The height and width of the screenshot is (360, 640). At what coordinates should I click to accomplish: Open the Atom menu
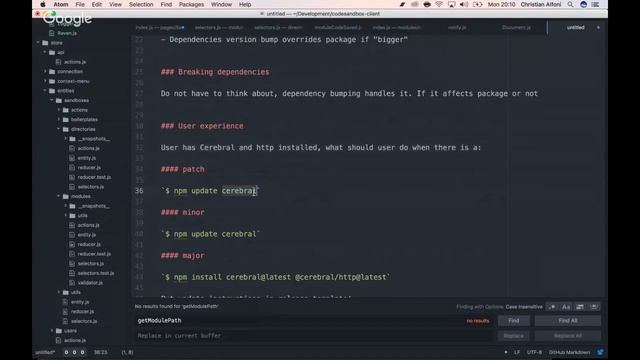point(61,4)
